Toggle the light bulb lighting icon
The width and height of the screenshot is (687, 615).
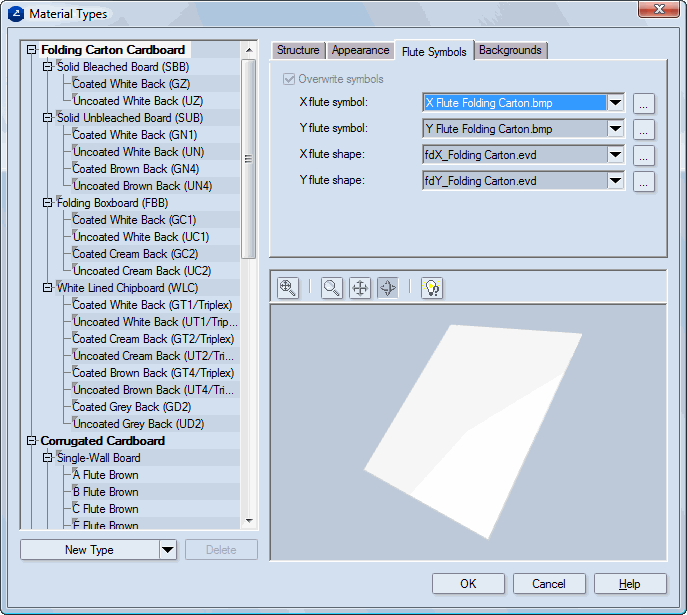[x=432, y=288]
